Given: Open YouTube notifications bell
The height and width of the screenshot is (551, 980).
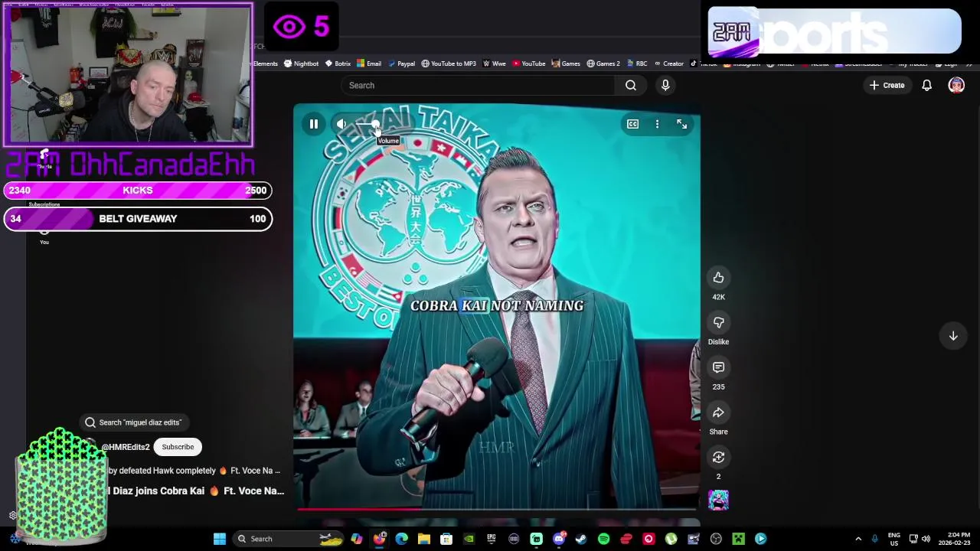Looking at the screenshot, I should tap(926, 86).
